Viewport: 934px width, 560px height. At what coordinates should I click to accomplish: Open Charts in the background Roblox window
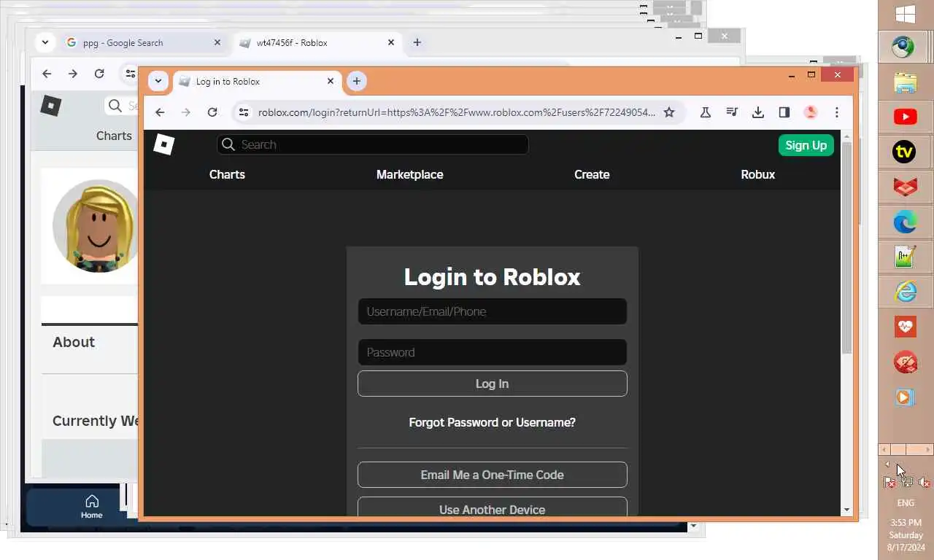click(x=114, y=136)
